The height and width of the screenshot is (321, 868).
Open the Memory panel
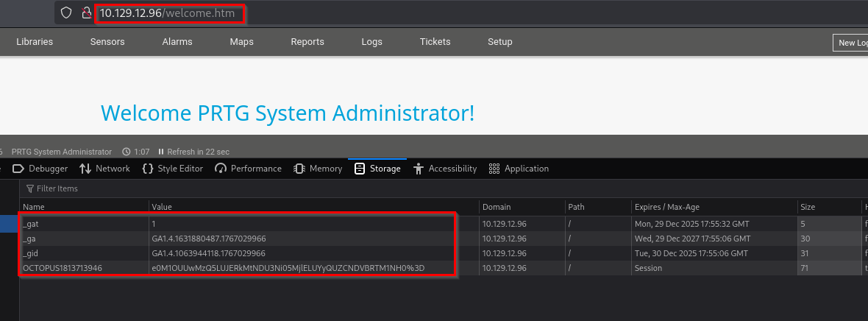(318, 169)
